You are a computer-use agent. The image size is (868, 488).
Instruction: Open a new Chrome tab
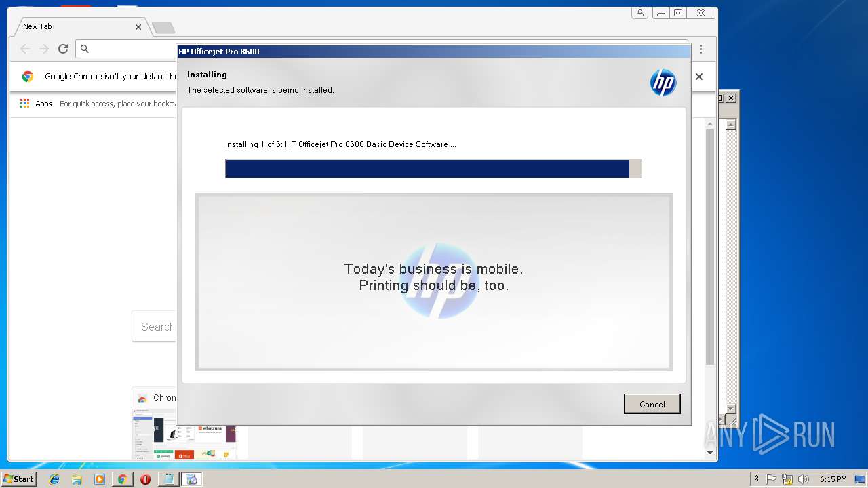click(163, 28)
